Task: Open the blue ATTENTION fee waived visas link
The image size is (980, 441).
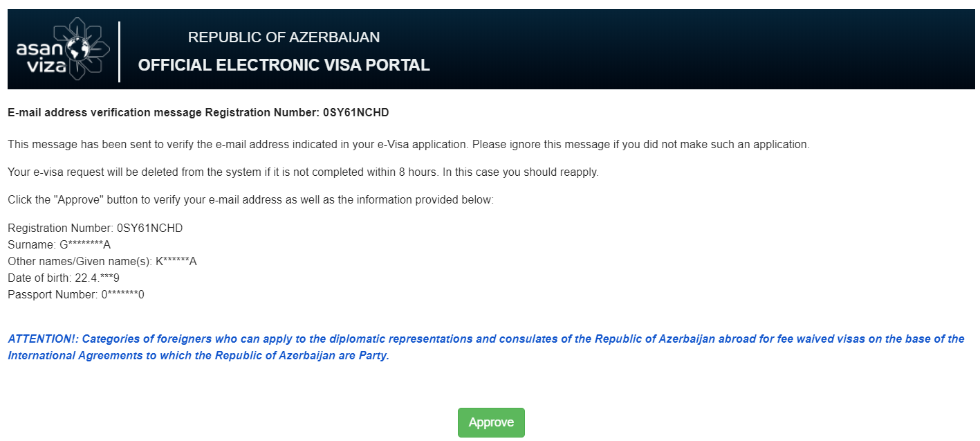Action: pos(486,348)
